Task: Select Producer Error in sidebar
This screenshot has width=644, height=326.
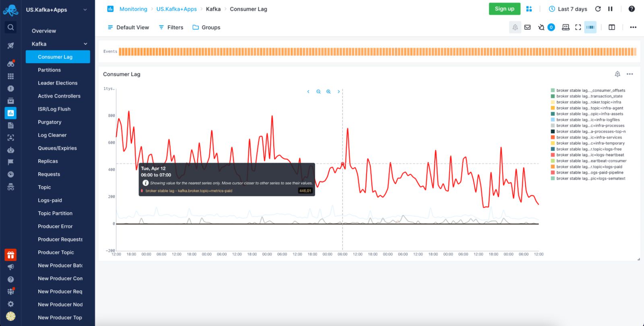Action: [x=55, y=226]
